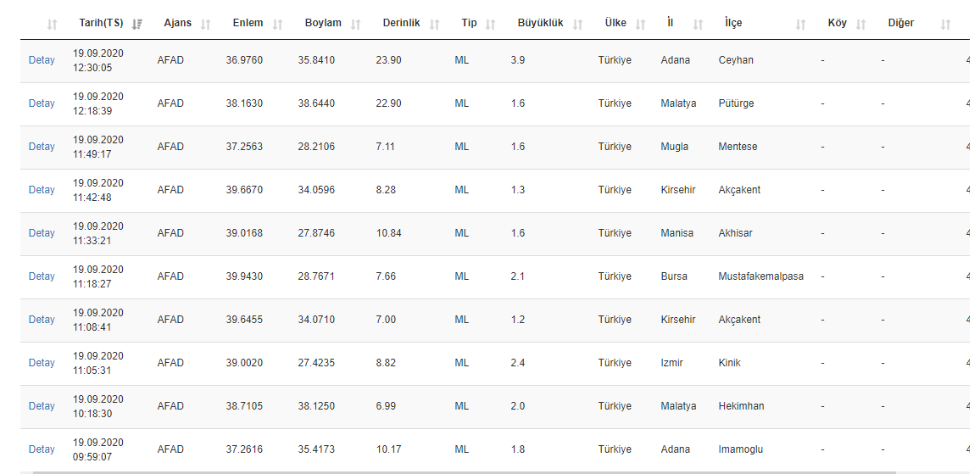
Task: Click Detay for Malatya Hekimhan row
Action: [x=42, y=406]
